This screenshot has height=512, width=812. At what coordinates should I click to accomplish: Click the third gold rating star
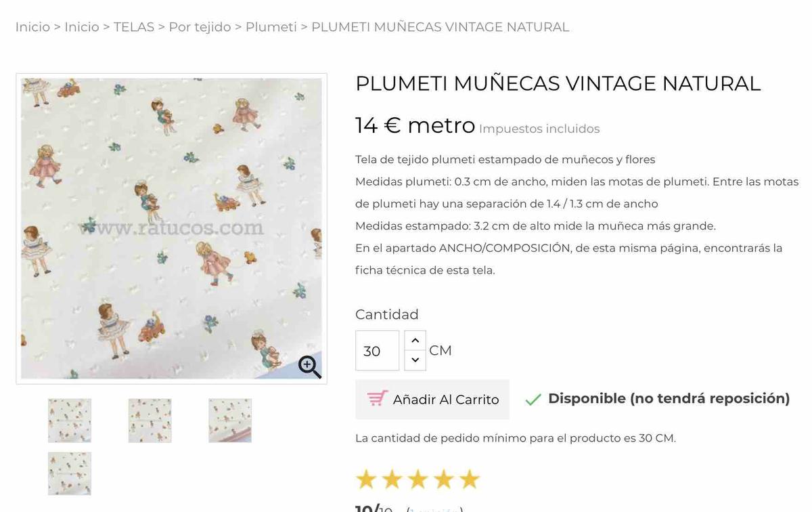click(x=418, y=479)
